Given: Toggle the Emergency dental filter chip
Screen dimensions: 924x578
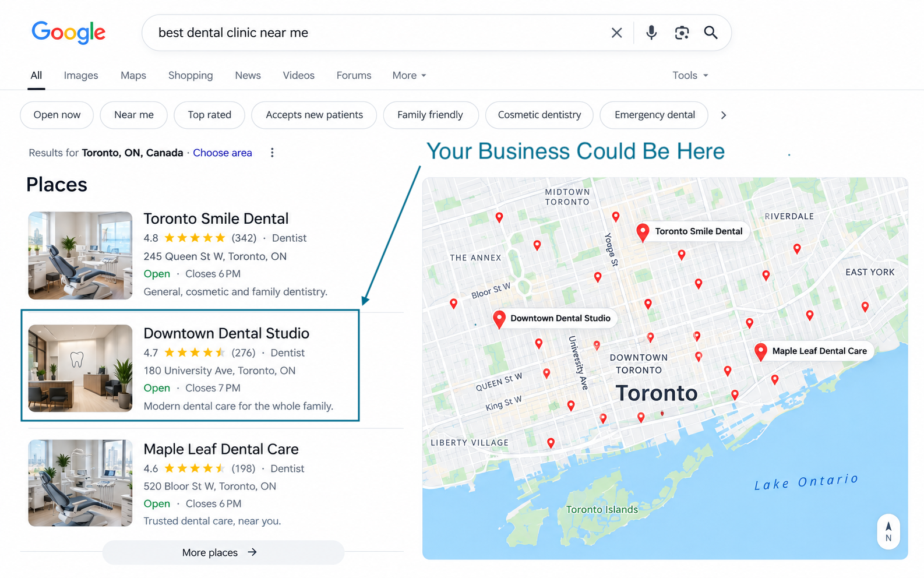Looking at the screenshot, I should 654,115.
